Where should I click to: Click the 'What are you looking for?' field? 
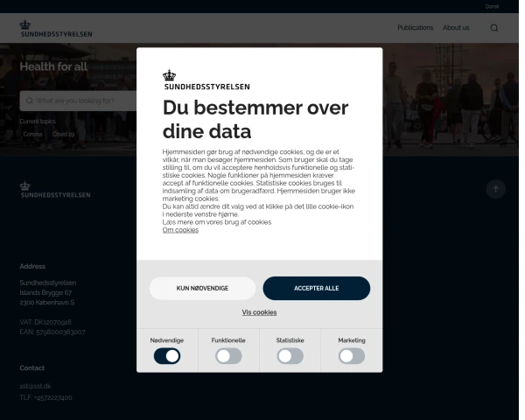pyautogui.click(x=78, y=101)
